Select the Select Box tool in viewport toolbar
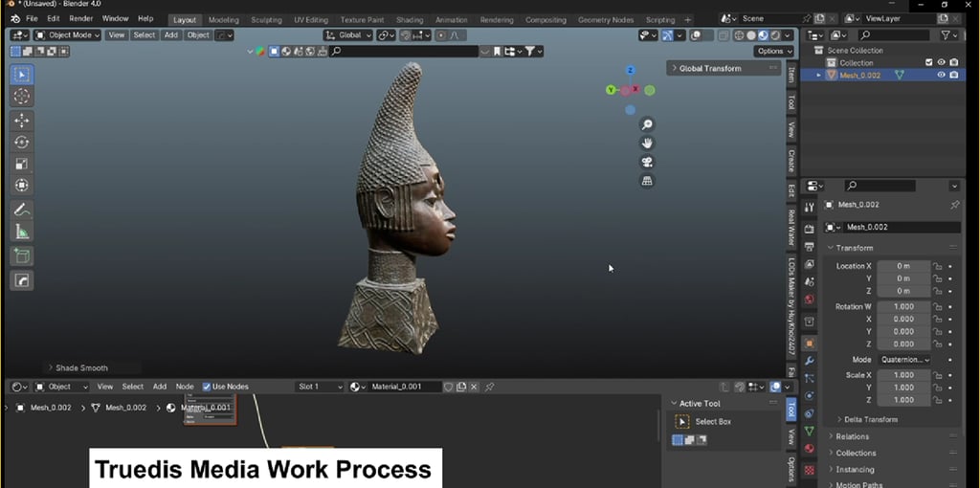This screenshot has height=488, width=980. pyautogui.click(x=22, y=75)
